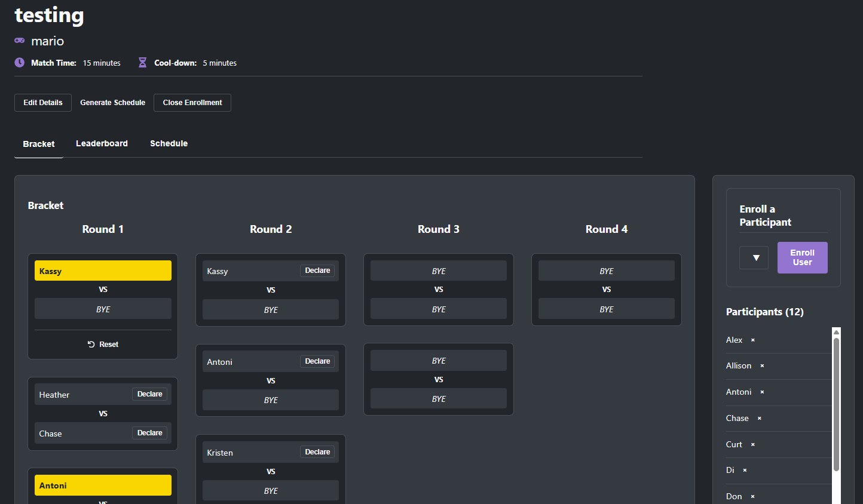Click the BYE slot under Kristen in Round 2

click(x=271, y=490)
